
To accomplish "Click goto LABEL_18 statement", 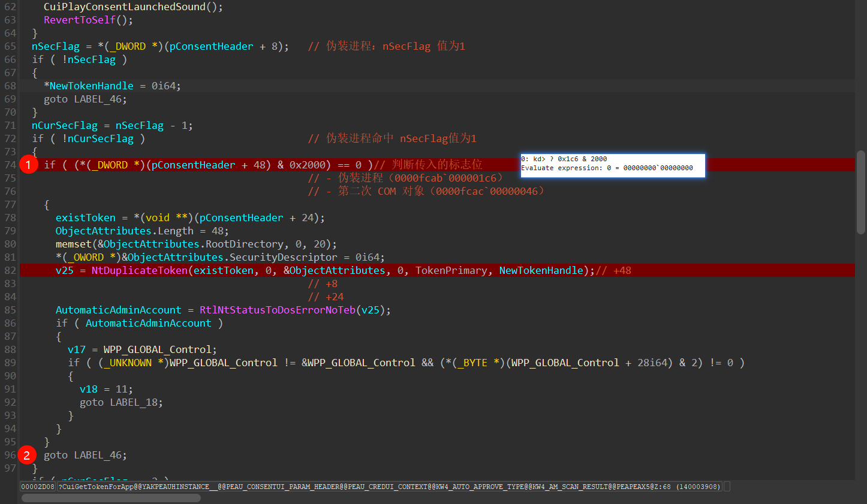I will pyautogui.click(x=121, y=402).
